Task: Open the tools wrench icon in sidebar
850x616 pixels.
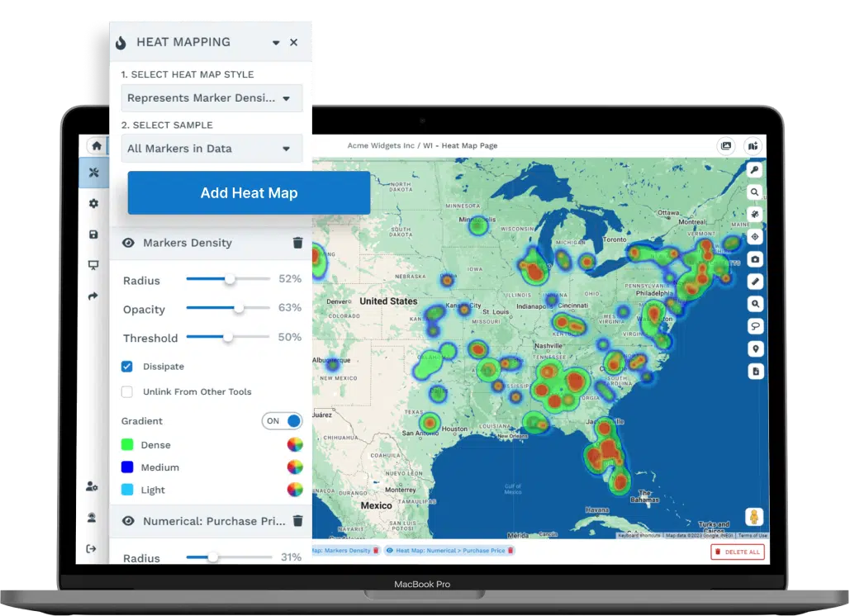Action: pos(93,173)
